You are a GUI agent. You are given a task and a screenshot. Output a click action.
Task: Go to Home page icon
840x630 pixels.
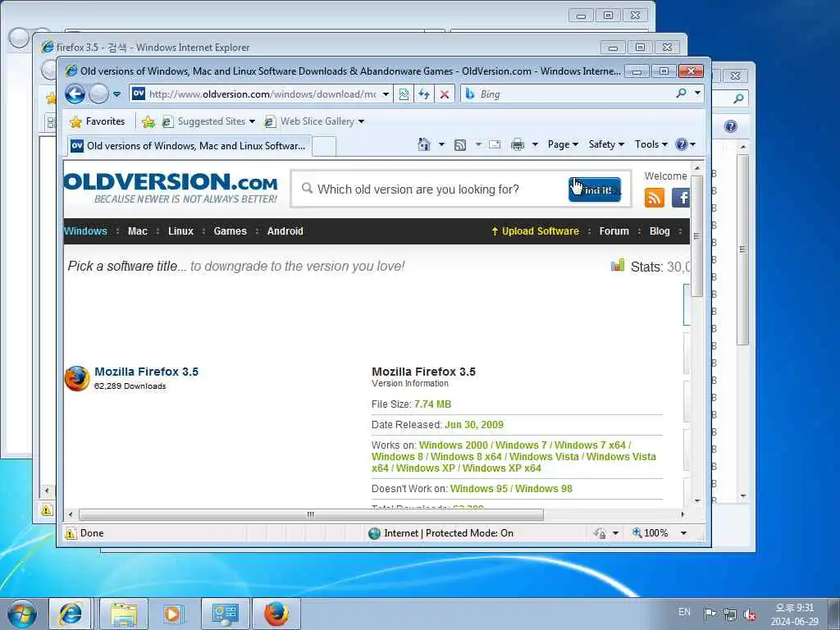tap(424, 144)
